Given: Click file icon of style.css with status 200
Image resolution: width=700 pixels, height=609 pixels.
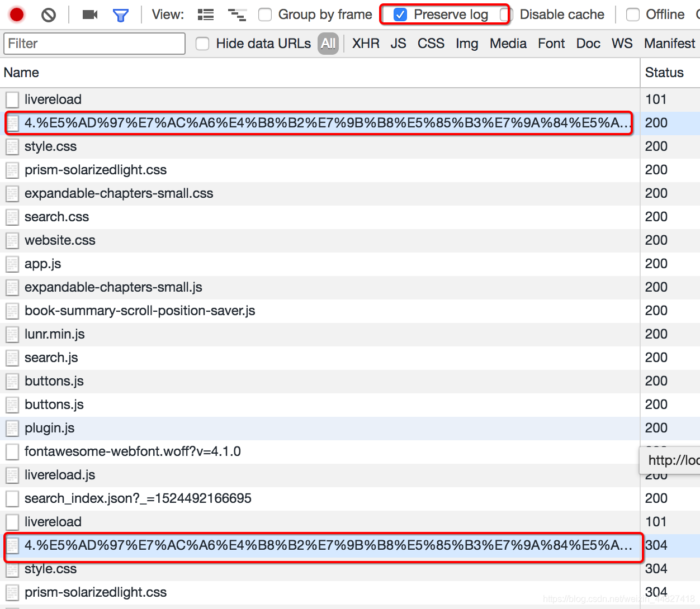Looking at the screenshot, I should 12,146.
